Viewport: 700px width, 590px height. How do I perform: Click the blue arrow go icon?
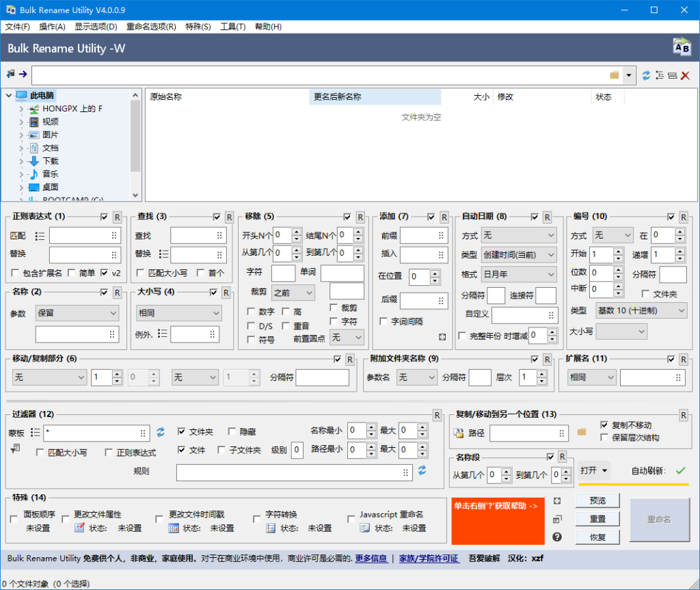[23, 74]
